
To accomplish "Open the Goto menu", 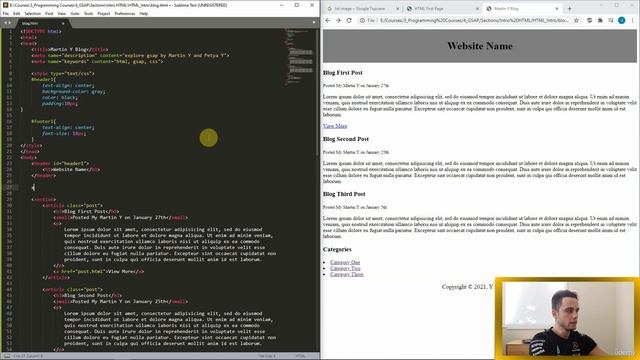I will (75, 13).
